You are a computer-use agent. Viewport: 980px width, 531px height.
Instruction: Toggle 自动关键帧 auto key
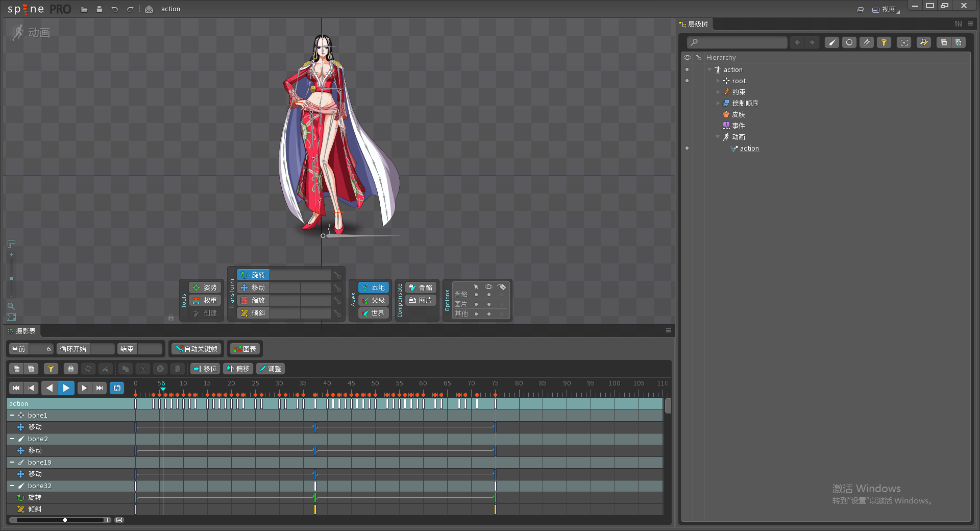[x=197, y=349]
